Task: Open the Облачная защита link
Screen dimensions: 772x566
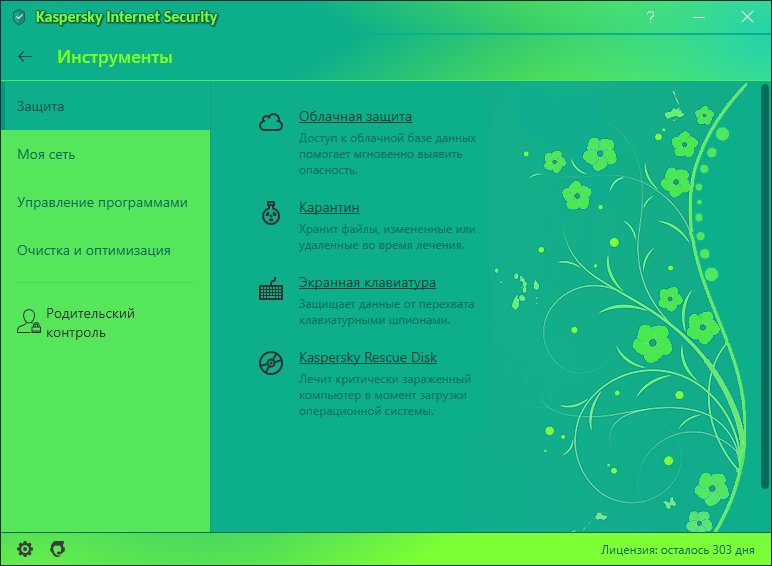Action: tap(355, 117)
